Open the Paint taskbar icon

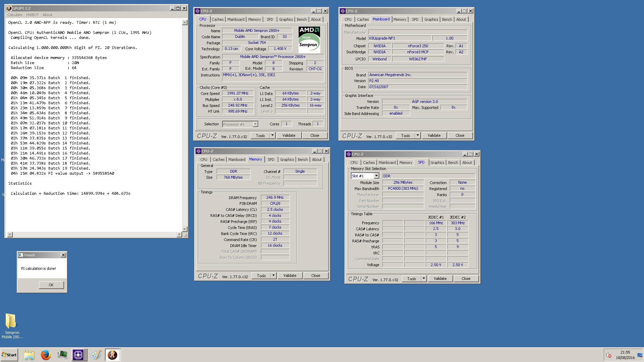coord(96,355)
